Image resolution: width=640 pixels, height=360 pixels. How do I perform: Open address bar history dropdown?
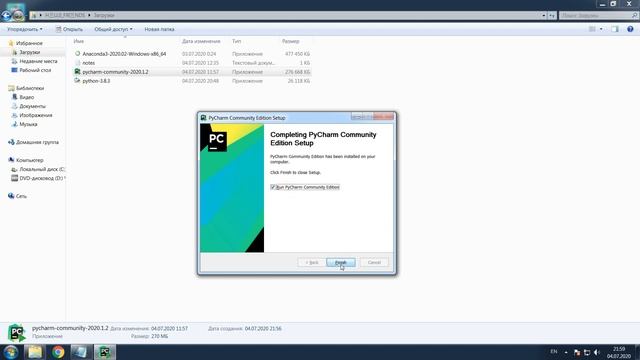[x=544, y=15]
